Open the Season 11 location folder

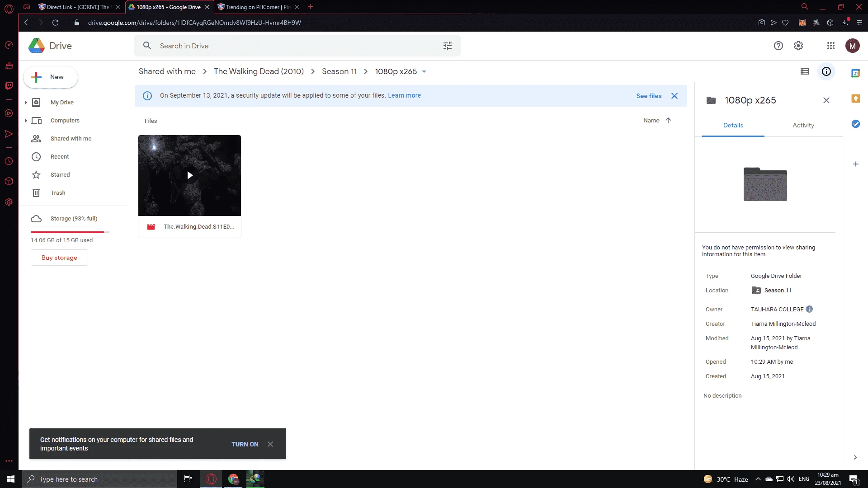(x=772, y=291)
